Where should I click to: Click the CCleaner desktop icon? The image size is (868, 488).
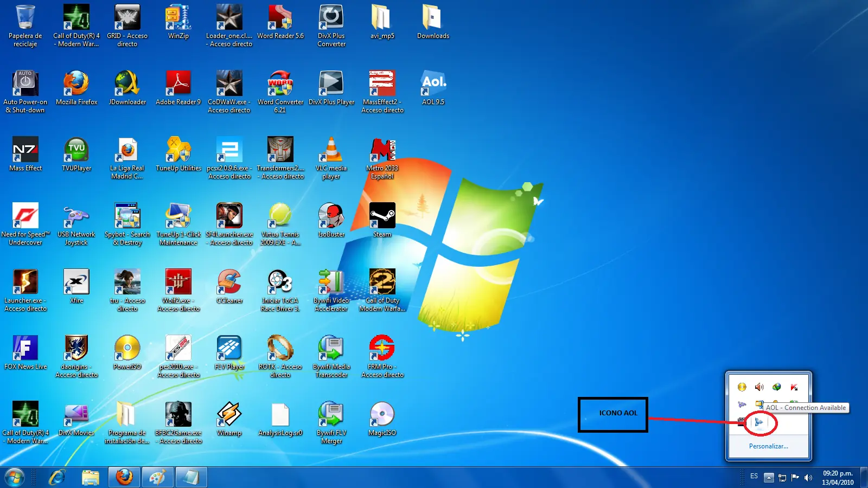point(229,282)
